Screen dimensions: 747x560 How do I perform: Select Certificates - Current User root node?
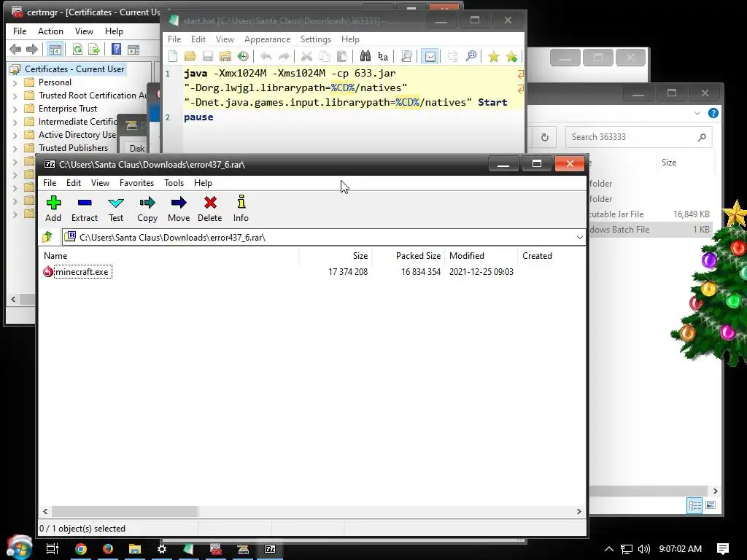74,69
